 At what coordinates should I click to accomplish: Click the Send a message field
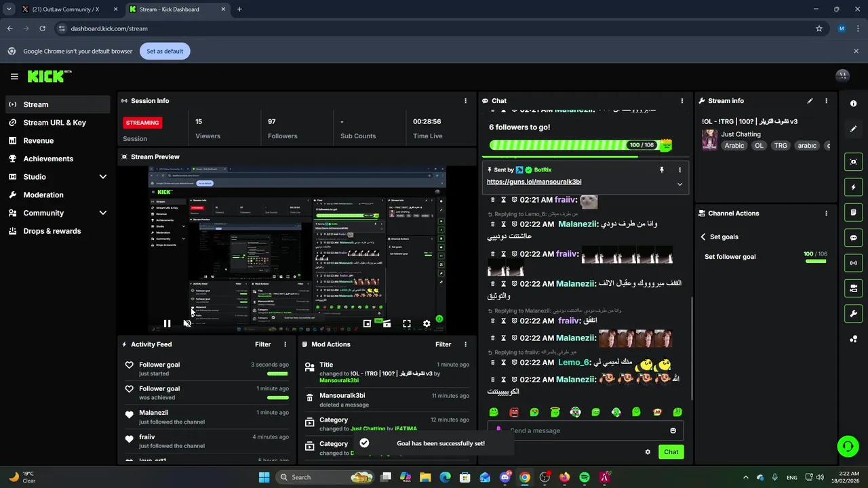(585, 430)
